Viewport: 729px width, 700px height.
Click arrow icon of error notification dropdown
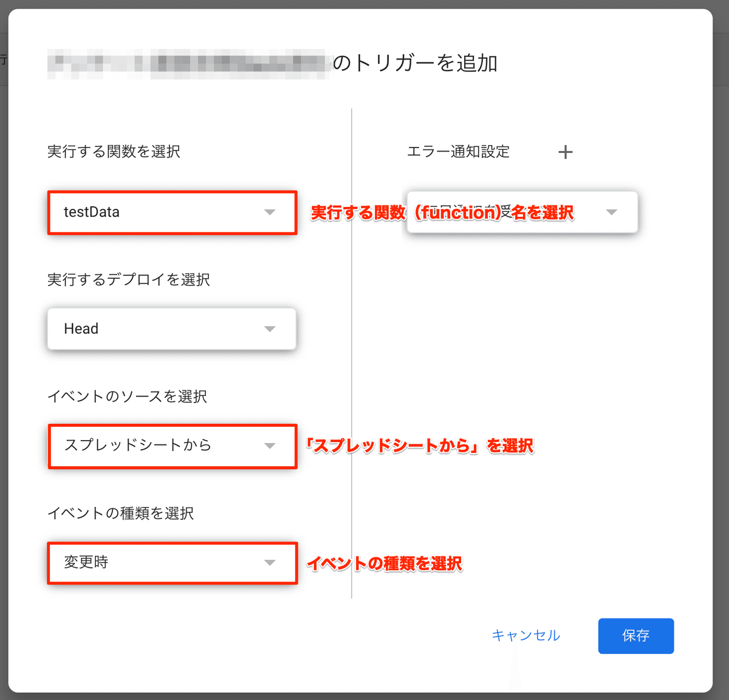(612, 212)
